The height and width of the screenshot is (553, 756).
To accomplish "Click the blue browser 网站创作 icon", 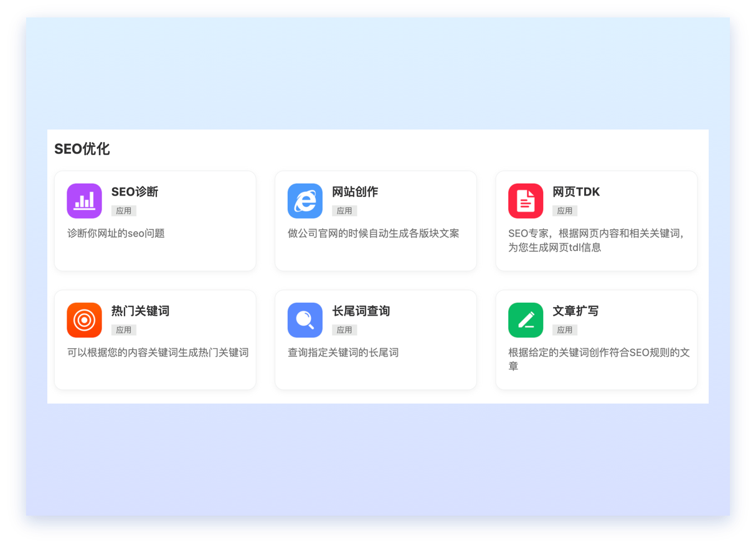I will (305, 201).
